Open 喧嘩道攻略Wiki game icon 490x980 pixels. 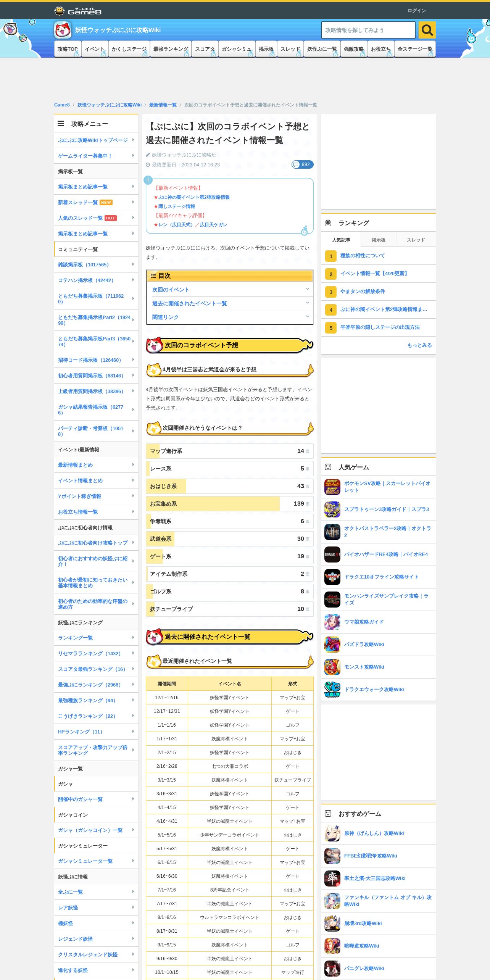coord(332,946)
